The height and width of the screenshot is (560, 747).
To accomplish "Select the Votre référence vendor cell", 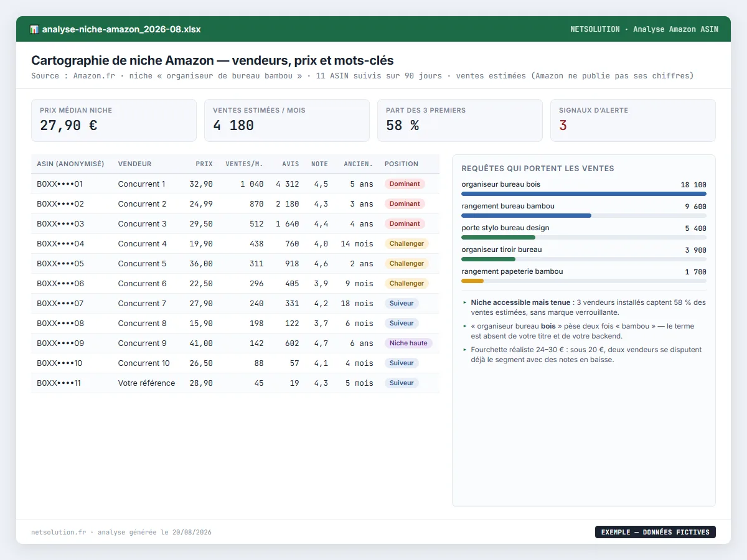I will click(x=147, y=383).
